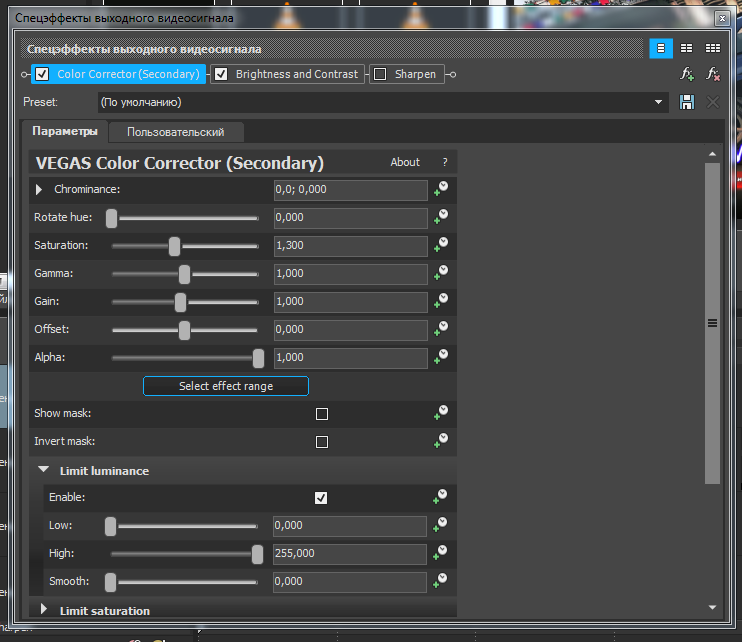Expand the Limit saturation section
The image size is (742, 642).
click(44, 609)
